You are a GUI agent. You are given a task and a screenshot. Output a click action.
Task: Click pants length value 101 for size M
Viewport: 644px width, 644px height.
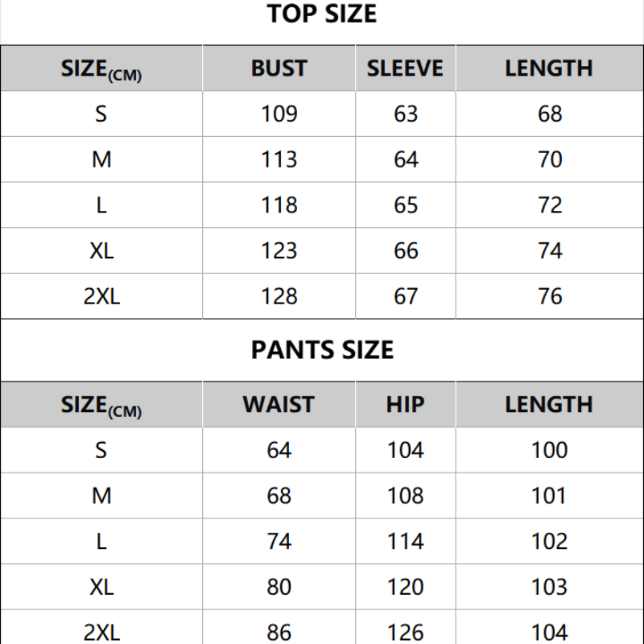click(549, 496)
